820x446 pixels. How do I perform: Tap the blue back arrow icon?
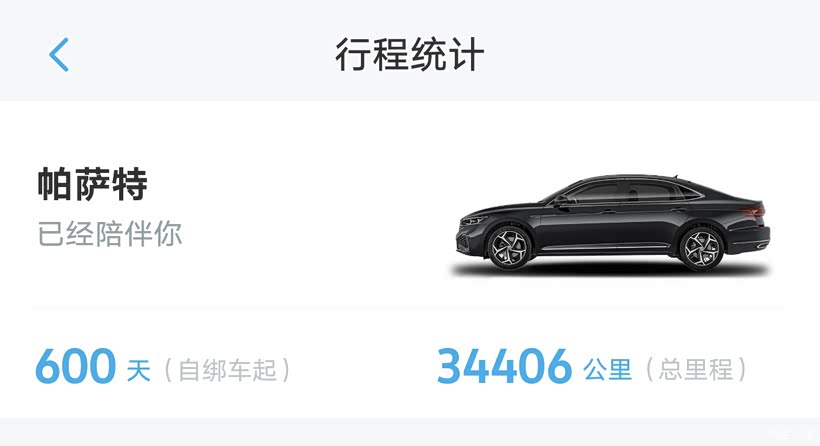tap(59, 54)
